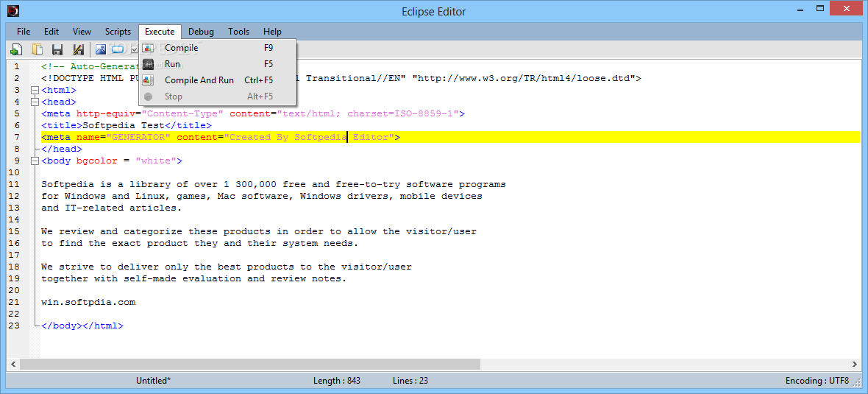
Task: Click the Save floppy disk icon
Action: pos(57,49)
